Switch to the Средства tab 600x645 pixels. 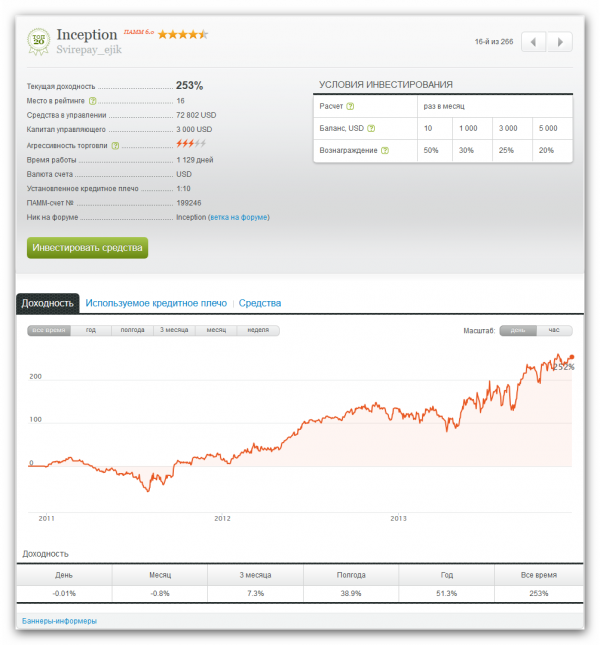click(x=260, y=303)
